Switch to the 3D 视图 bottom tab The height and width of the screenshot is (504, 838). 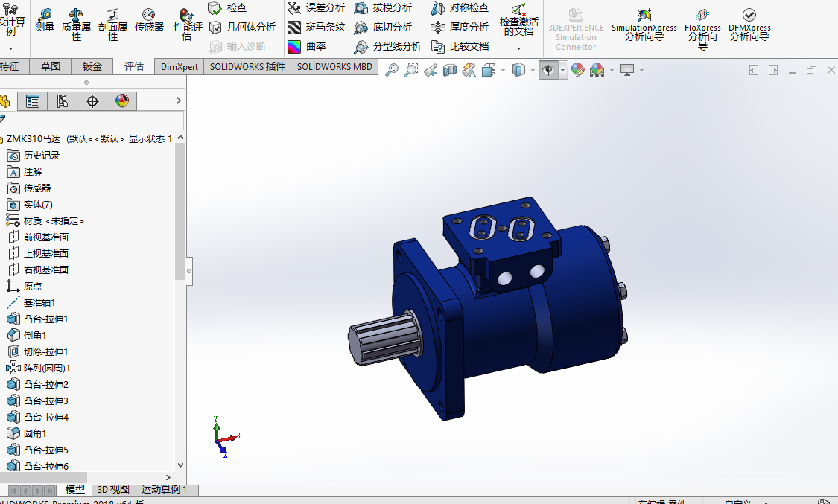[113, 490]
